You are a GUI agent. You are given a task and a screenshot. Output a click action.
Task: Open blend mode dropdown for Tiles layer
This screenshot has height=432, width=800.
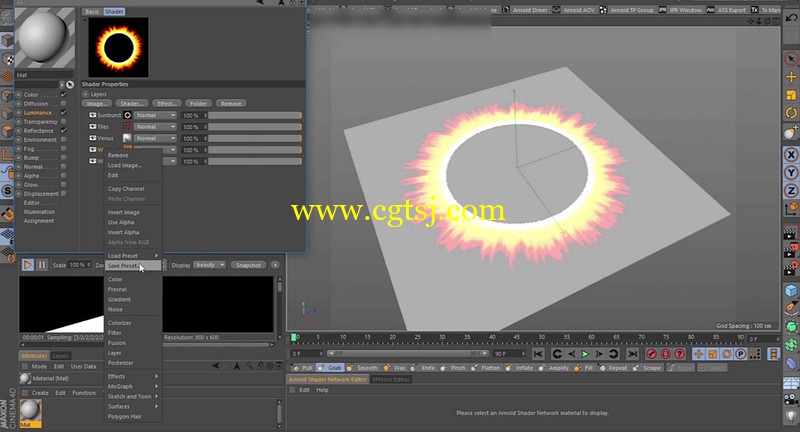tap(156, 126)
